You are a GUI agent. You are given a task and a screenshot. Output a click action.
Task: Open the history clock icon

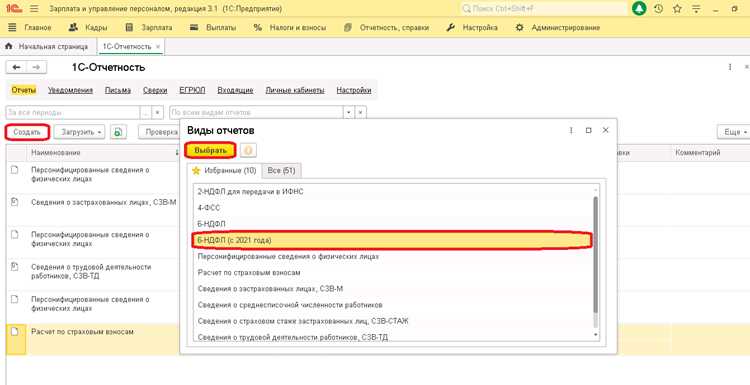coord(659,9)
